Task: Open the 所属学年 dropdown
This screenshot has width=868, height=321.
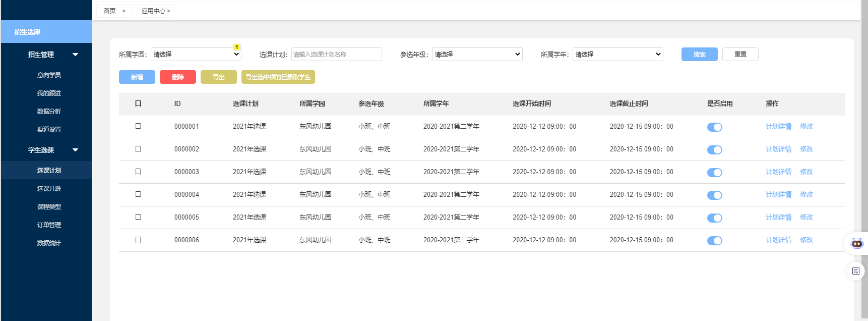Action: click(618, 54)
